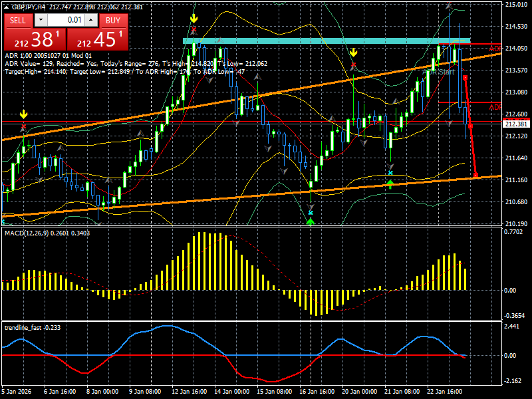Click the 211.160 price scale label
Viewport: 532px width, 399px height.
click(516, 180)
